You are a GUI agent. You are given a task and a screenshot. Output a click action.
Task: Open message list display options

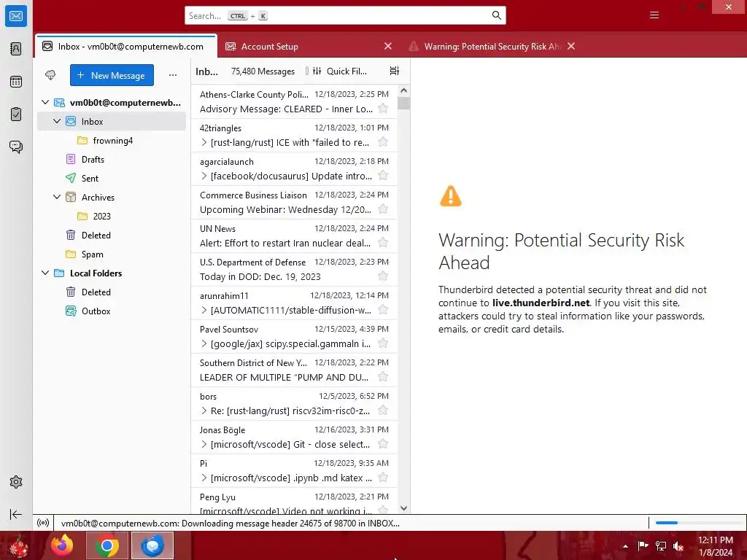coord(395,71)
